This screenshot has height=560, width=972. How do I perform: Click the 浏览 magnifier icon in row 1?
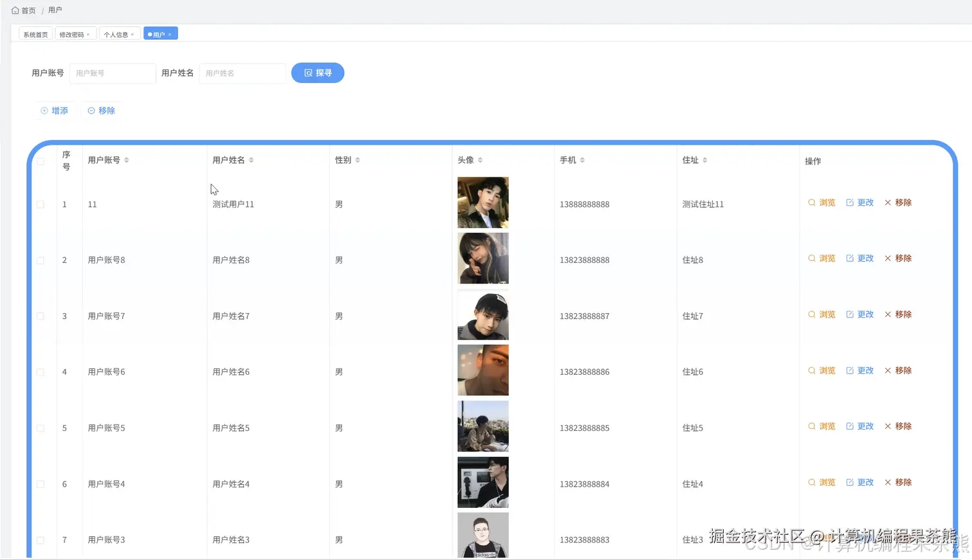pyautogui.click(x=811, y=202)
